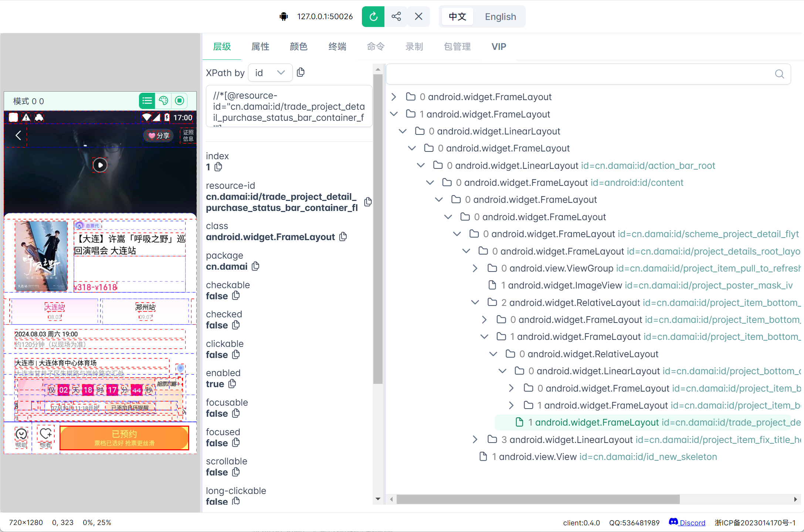
Task: Click the hierarchy list icon in the mode toolbar
Action: click(x=147, y=101)
